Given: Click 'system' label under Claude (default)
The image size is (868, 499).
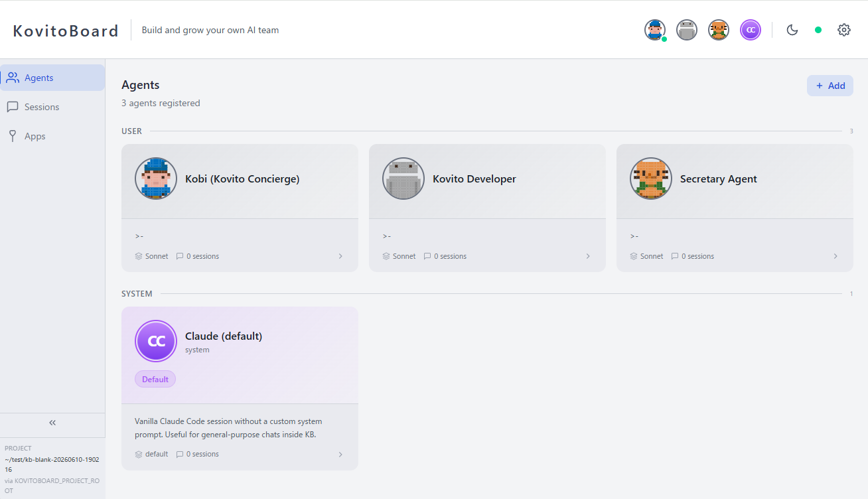Looking at the screenshot, I should pyautogui.click(x=197, y=350).
